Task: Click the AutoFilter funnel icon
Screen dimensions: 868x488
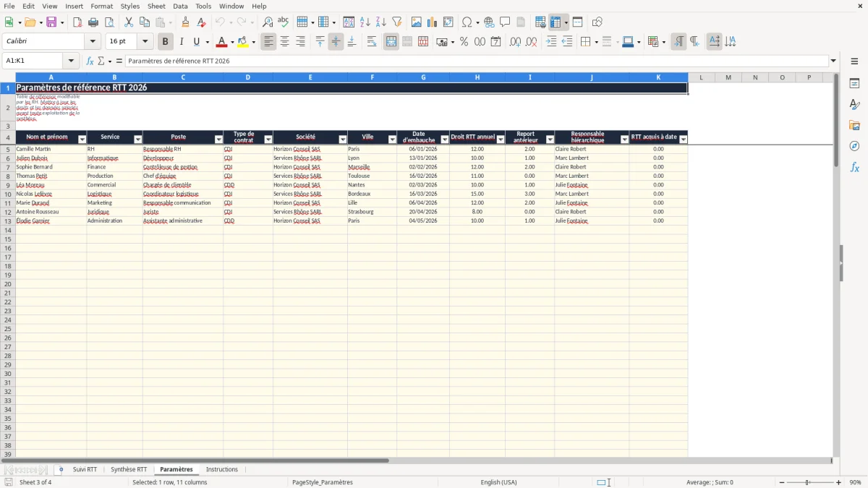Action: click(396, 22)
